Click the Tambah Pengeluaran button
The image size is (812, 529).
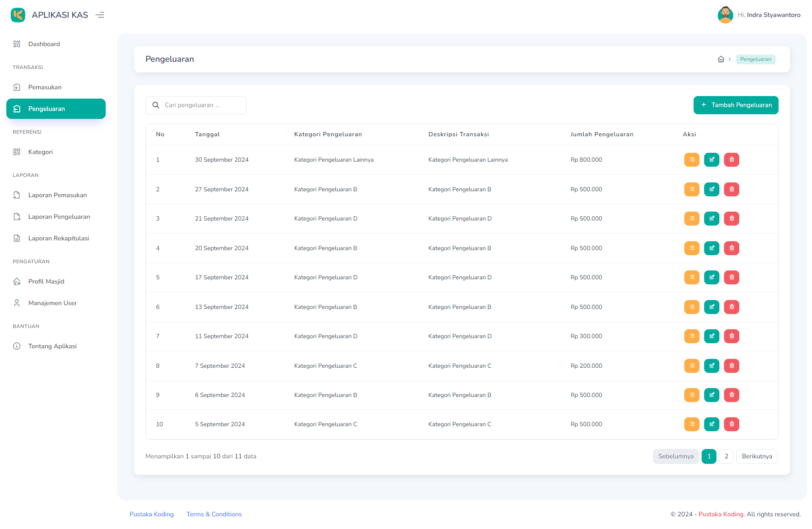point(736,105)
